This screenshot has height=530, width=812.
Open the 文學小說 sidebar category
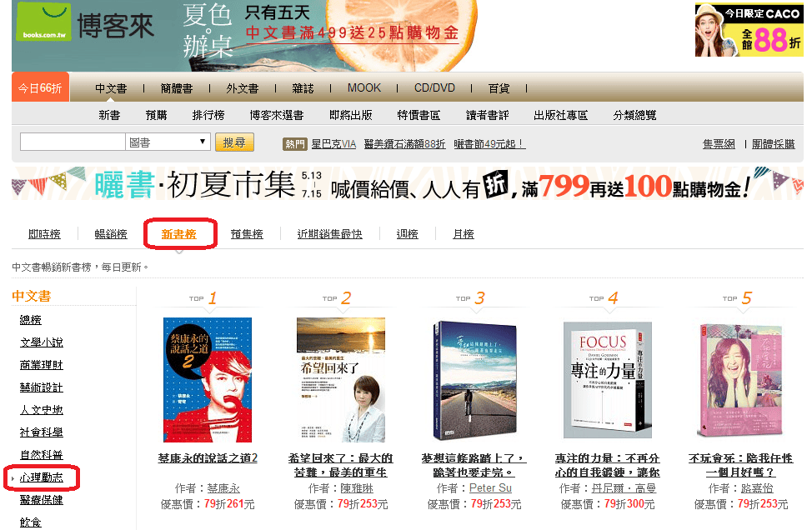coord(42,342)
